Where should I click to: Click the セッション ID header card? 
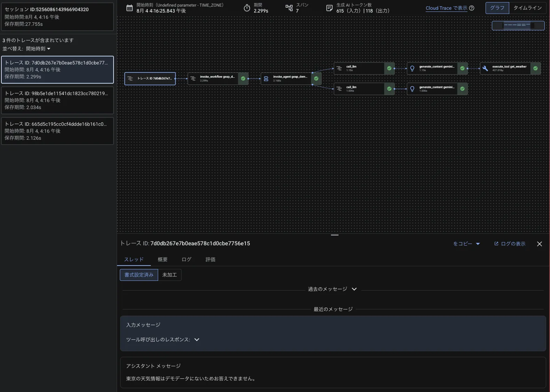click(57, 17)
